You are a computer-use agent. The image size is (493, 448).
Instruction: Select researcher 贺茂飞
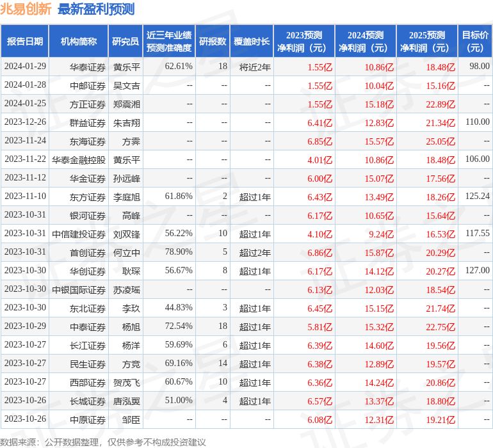127,382
